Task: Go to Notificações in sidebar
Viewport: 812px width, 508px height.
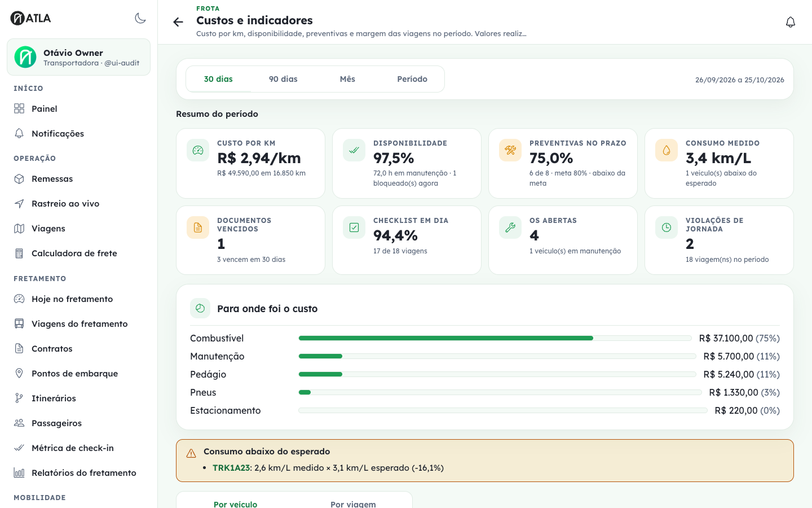Action: coord(78,134)
